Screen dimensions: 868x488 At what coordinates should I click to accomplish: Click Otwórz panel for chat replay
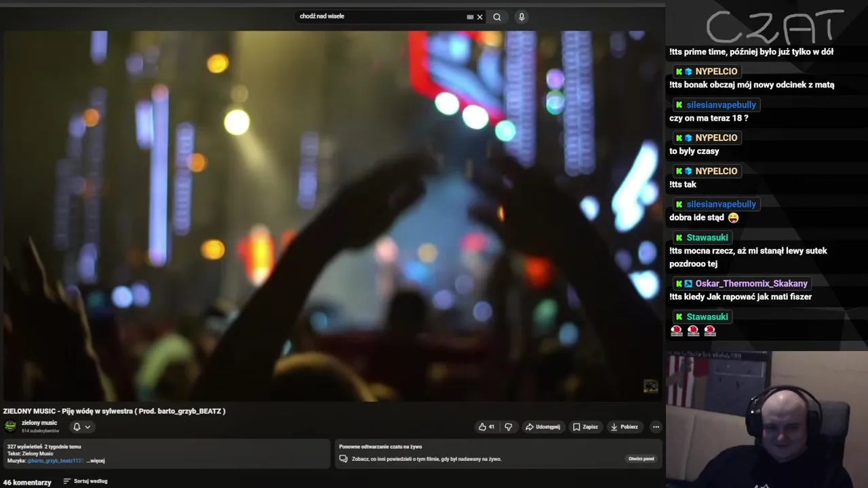coord(642,459)
